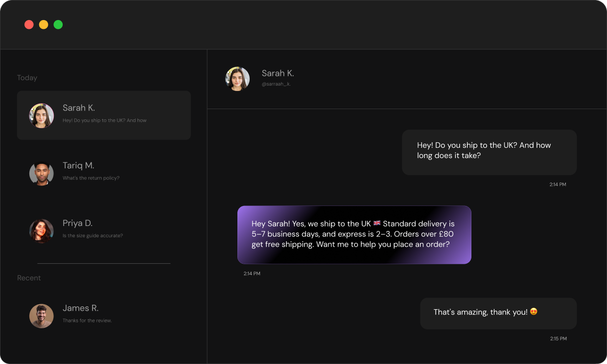Select Priya D.'s conversation about the size guide
The height and width of the screenshot is (364, 607).
(104, 229)
